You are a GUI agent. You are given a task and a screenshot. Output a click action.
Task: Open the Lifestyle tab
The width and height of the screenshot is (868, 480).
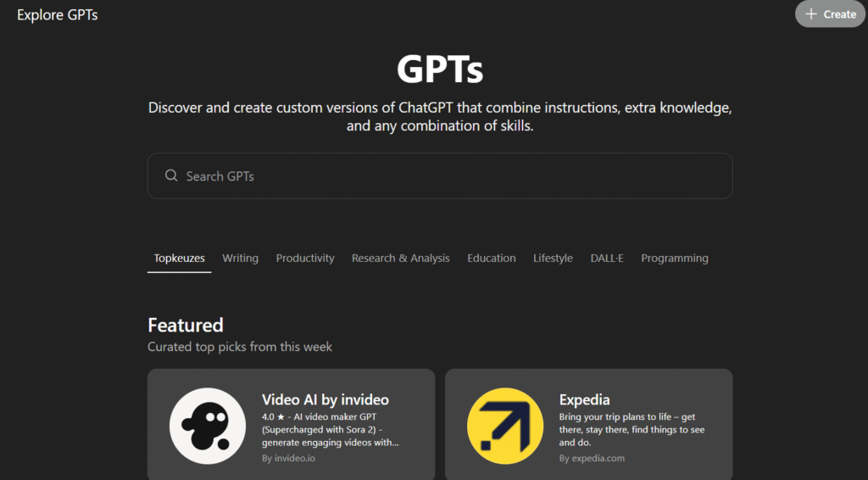(553, 259)
